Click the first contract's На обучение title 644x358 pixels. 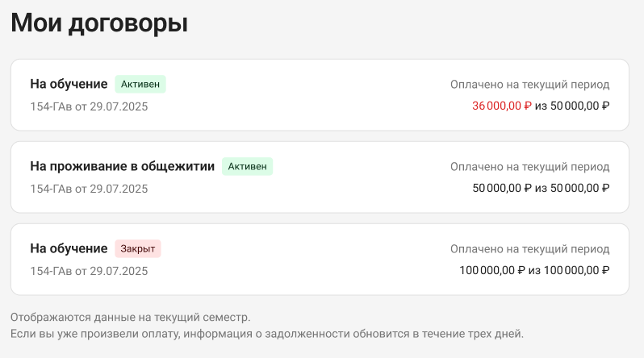pyautogui.click(x=69, y=84)
